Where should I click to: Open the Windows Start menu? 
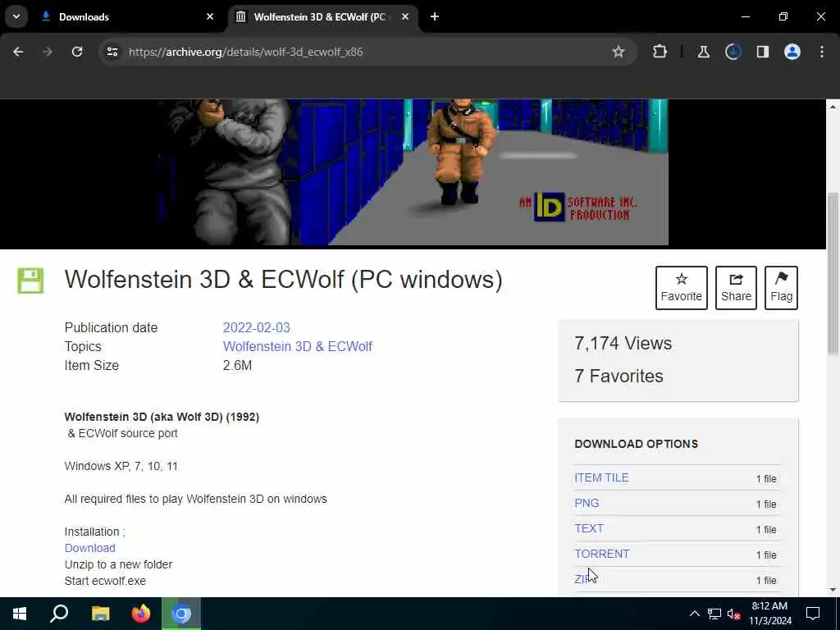coord(20,614)
